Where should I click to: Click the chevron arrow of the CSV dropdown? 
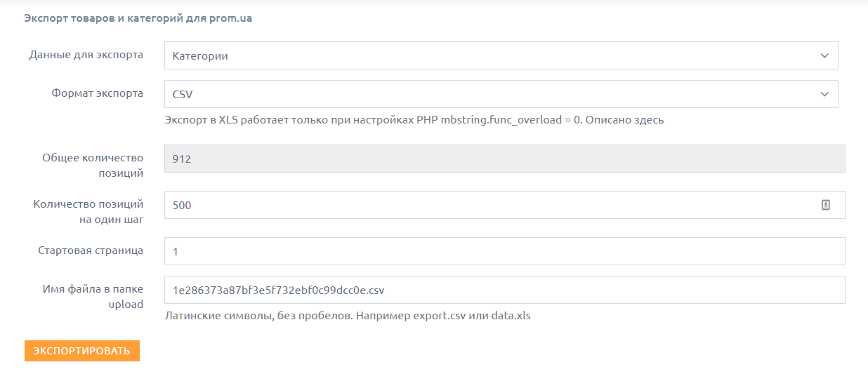[x=824, y=94]
